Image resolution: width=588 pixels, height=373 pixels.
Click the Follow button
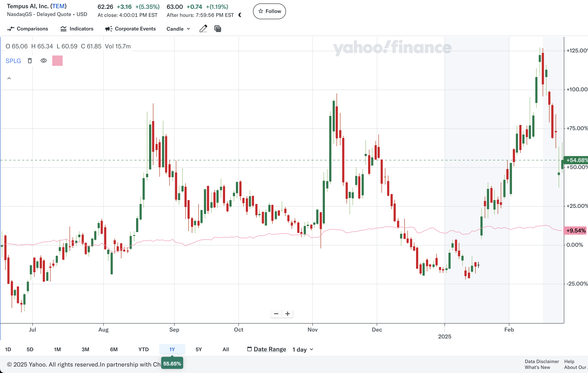(269, 11)
